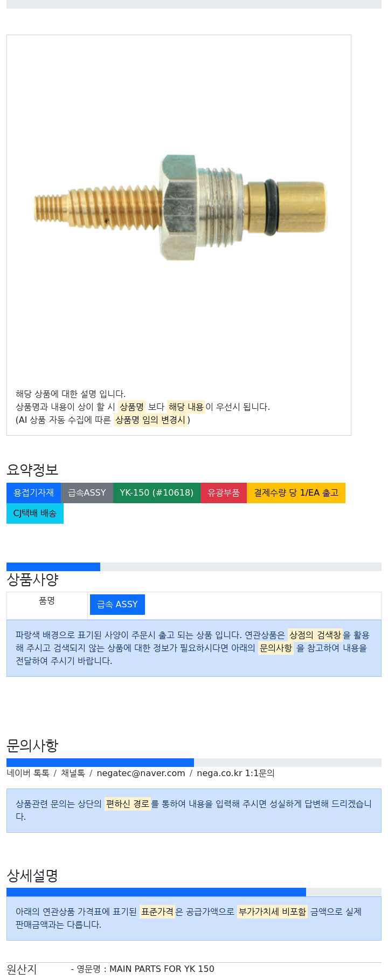The width and height of the screenshot is (388, 980).
Task: Click the blue progress bar above 상품사양
Action: (x=53, y=567)
